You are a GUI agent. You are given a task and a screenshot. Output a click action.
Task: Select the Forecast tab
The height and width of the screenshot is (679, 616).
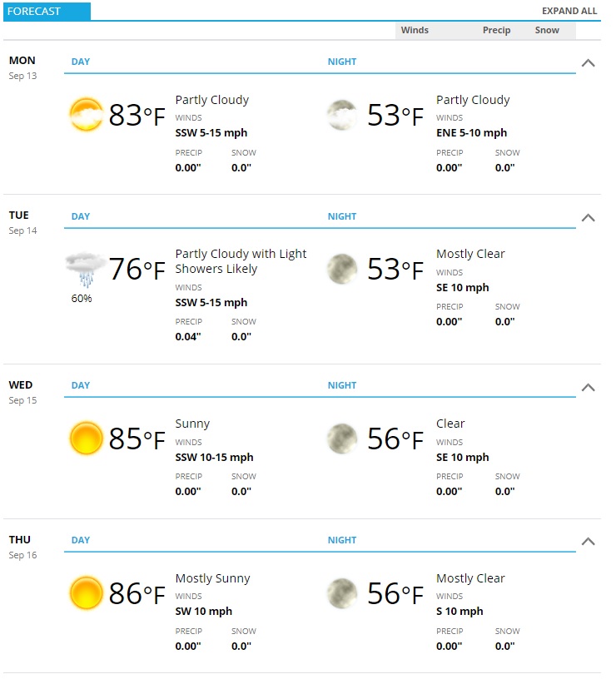tap(47, 12)
